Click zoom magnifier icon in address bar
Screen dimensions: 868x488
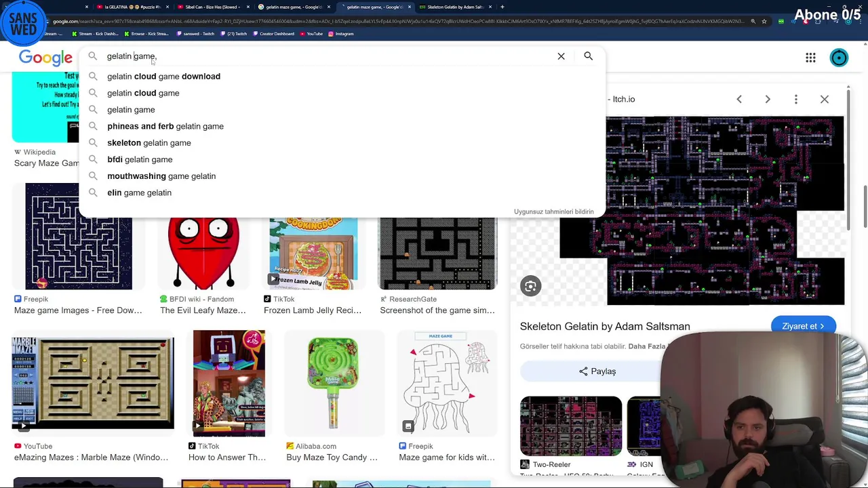pyautogui.click(x=753, y=21)
